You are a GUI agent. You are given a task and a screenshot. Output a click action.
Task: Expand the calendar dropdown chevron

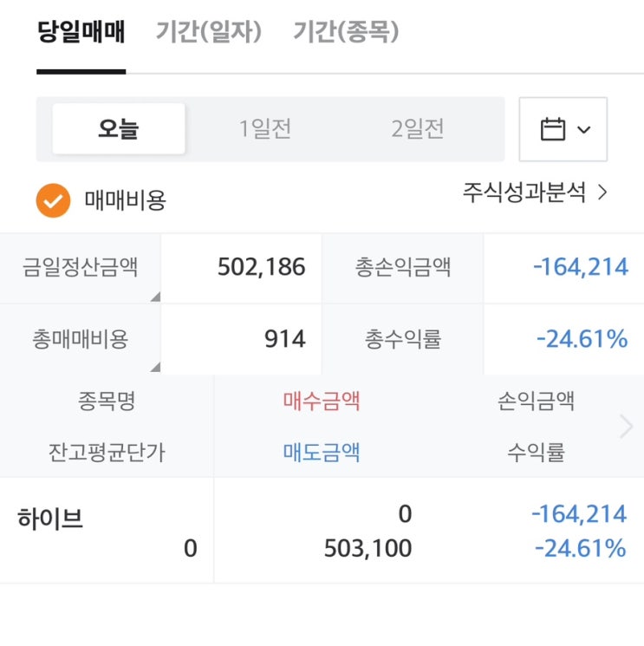pyautogui.click(x=583, y=130)
